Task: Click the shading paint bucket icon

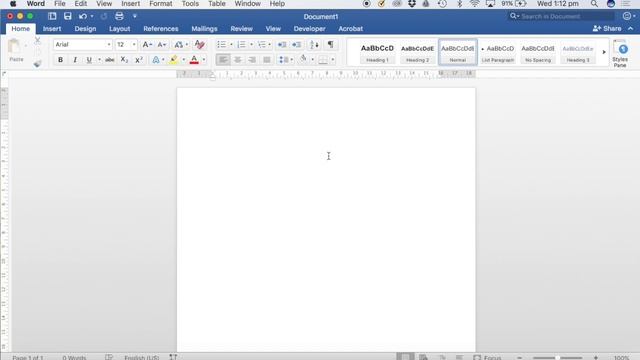Action: point(303,60)
